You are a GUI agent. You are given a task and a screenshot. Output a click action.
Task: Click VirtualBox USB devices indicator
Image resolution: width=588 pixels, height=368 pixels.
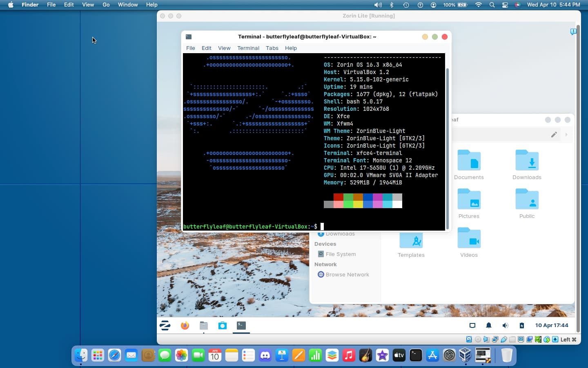(504, 339)
